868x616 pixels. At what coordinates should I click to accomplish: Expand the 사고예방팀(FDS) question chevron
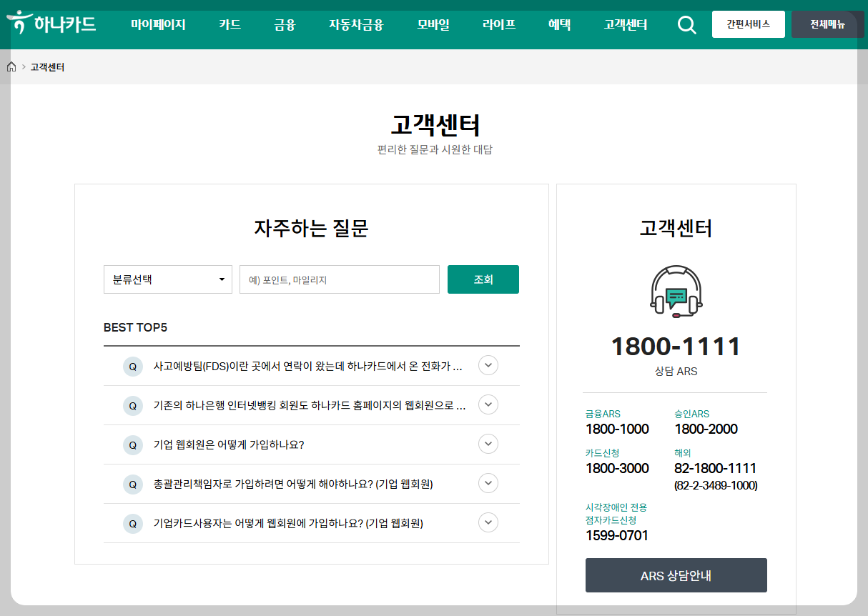pos(488,365)
